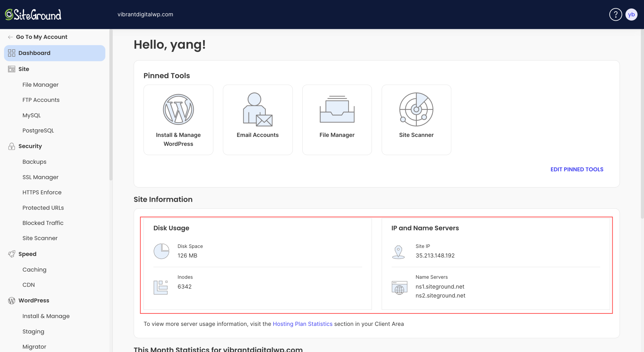Click ns1.siteground.net name server text

pos(440,287)
